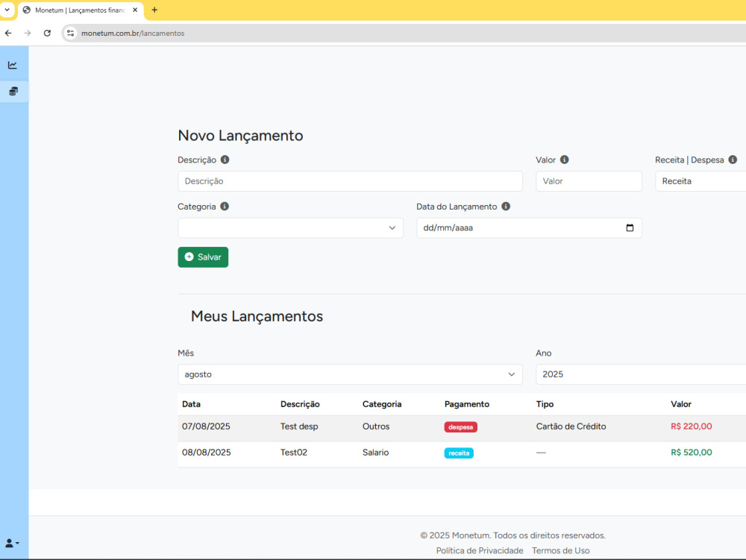Click the red despesa badge
Image resolution: width=746 pixels, height=560 pixels.
[x=460, y=427]
